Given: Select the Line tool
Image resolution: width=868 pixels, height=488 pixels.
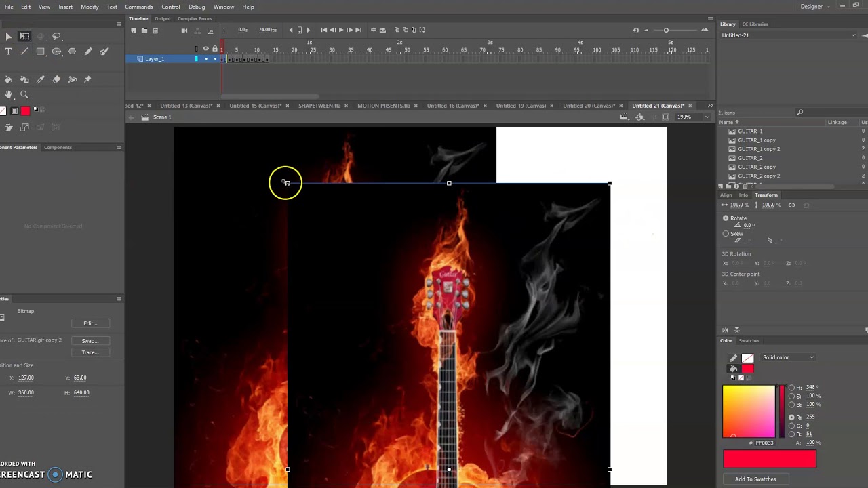Looking at the screenshot, I should point(24,52).
